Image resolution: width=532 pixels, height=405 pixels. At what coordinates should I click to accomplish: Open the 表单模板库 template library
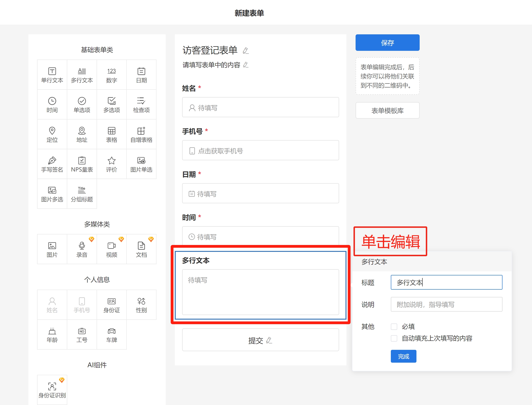(387, 110)
